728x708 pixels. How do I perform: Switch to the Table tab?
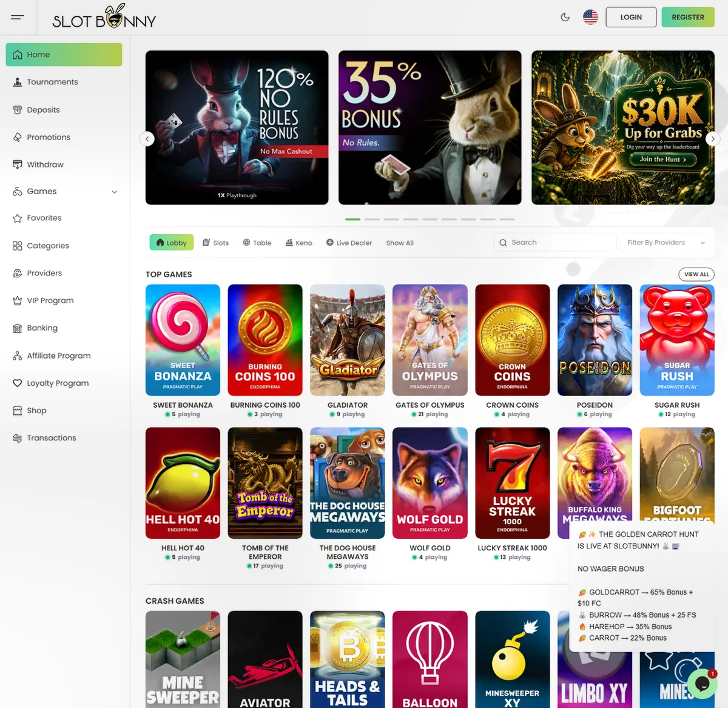click(257, 243)
